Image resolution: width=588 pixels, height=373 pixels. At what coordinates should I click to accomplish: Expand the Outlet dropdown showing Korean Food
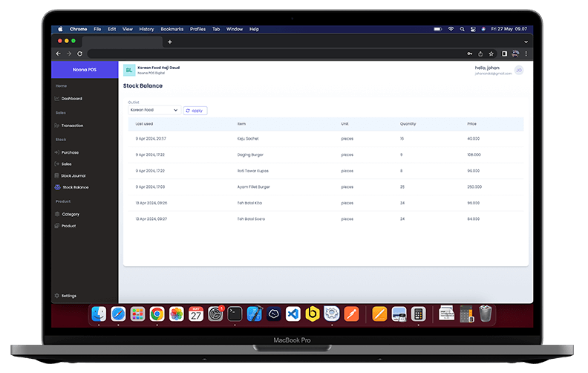[x=154, y=110]
